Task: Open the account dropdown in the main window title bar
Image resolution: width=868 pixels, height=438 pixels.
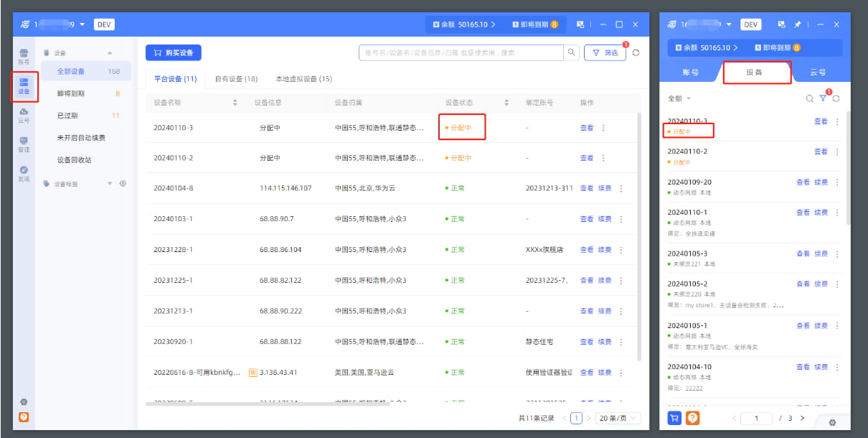Action: (82, 24)
